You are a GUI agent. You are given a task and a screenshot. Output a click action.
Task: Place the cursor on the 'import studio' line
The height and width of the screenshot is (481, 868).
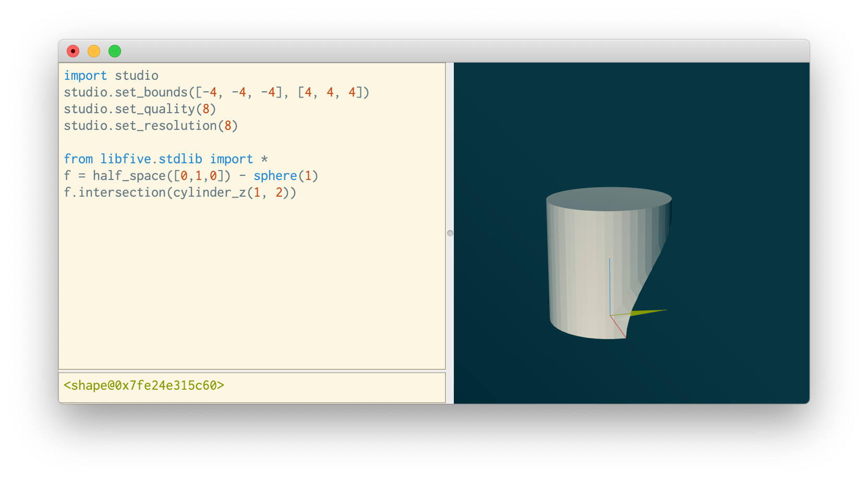[x=111, y=76]
